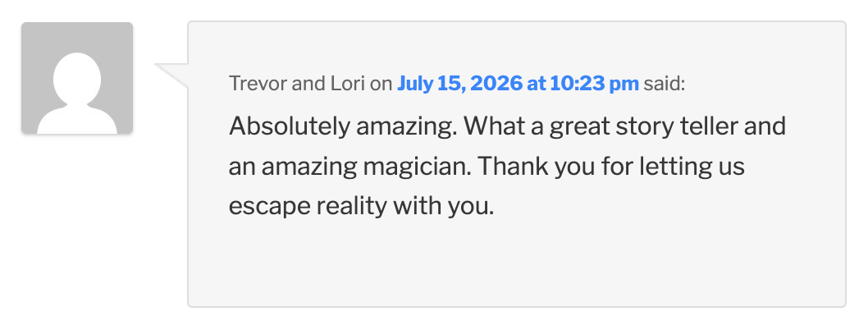Click the words with you. ending comment
Viewport: 868px width, 330px height.
[x=443, y=207]
